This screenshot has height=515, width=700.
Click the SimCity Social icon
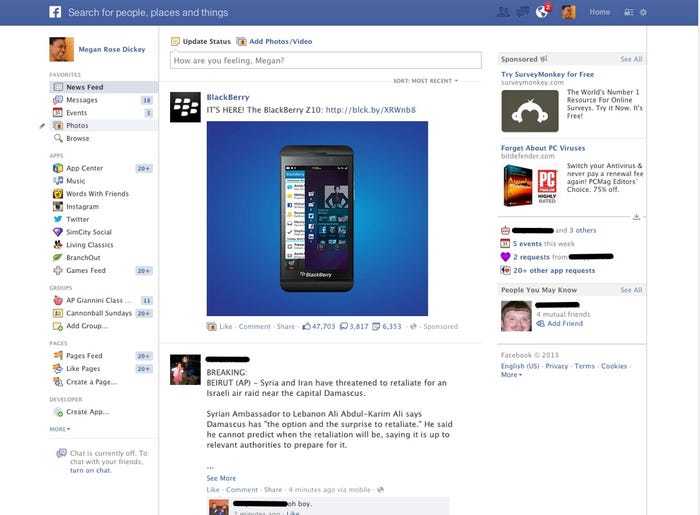click(58, 232)
